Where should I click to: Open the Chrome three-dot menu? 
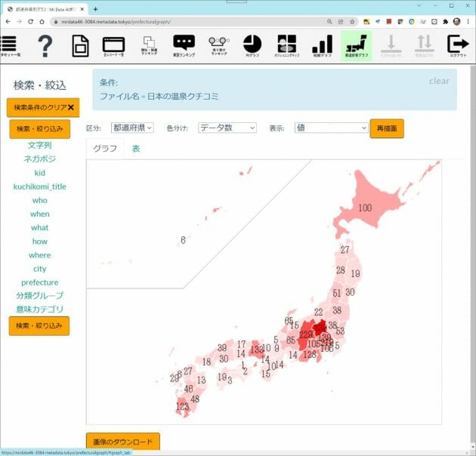coord(468,22)
